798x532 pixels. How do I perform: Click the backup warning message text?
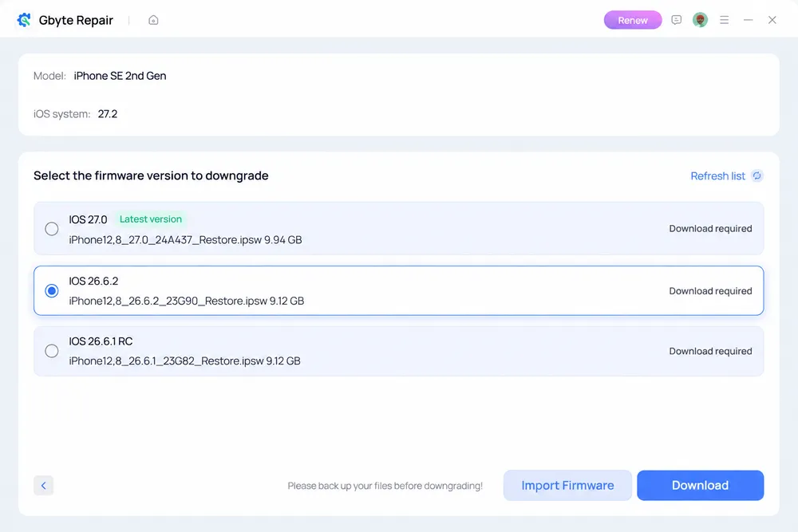[385, 486]
